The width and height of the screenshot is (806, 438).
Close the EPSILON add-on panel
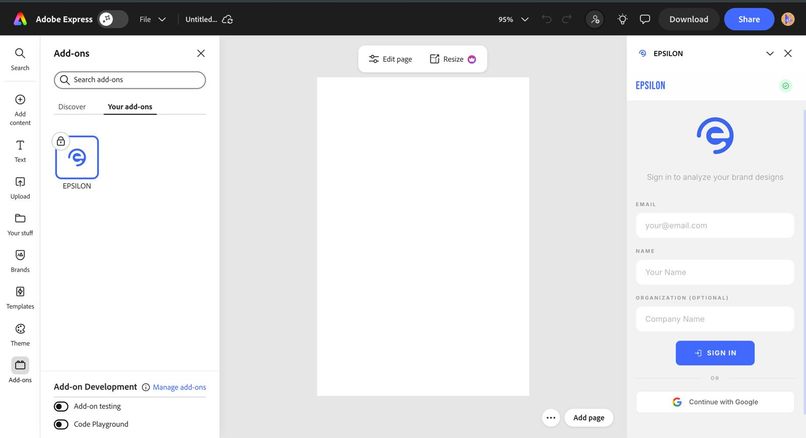[787, 53]
